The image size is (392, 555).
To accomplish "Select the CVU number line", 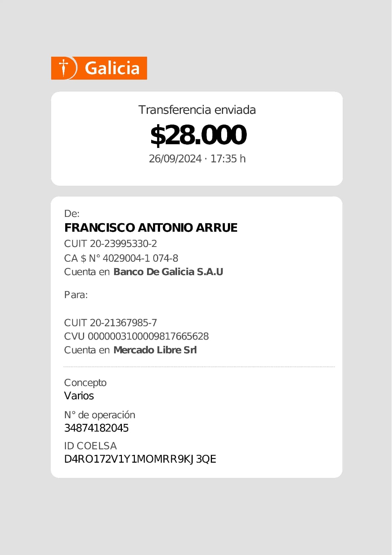I will [x=136, y=336].
